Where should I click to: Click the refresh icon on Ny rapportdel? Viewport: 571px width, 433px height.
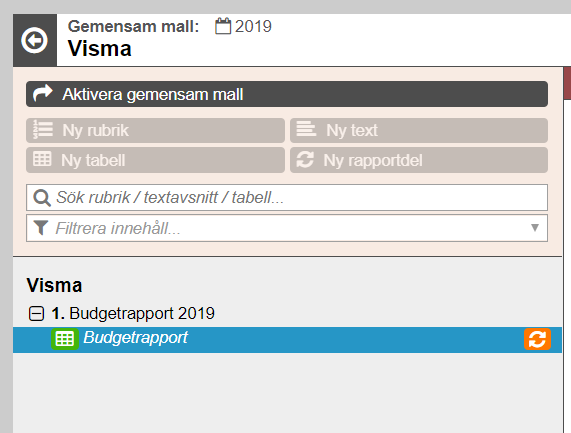(305, 160)
